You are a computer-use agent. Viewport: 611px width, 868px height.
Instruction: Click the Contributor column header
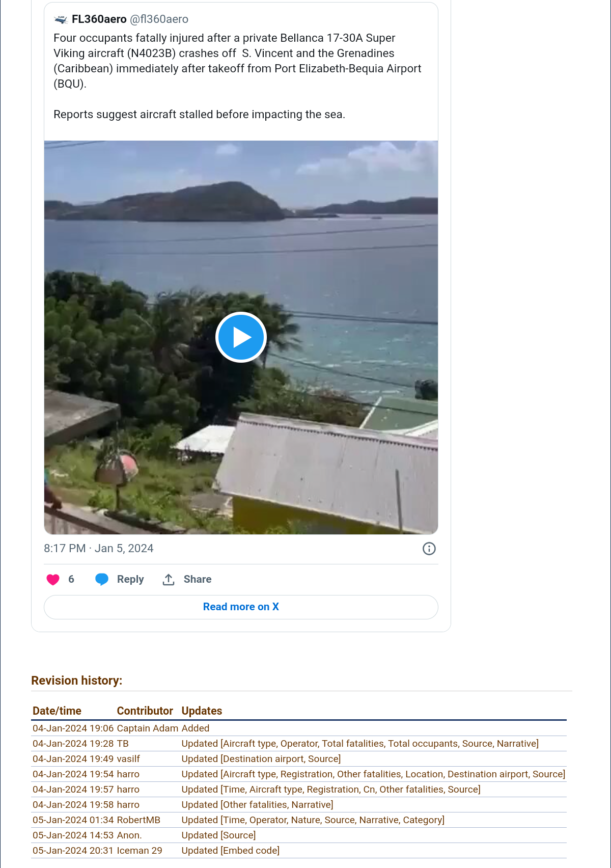[145, 711]
